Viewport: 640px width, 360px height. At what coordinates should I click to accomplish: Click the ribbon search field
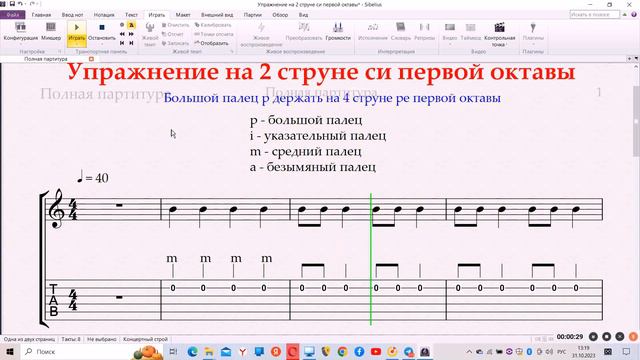coord(595,15)
